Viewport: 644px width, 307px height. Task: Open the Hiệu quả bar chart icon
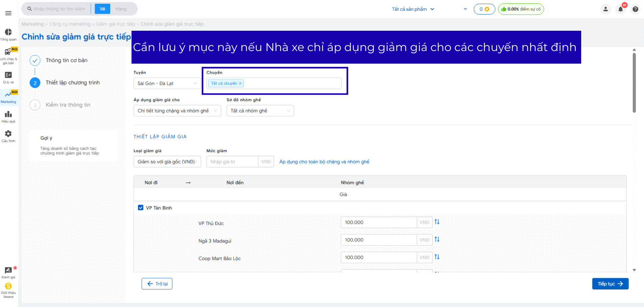pyautogui.click(x=8, y=114)
